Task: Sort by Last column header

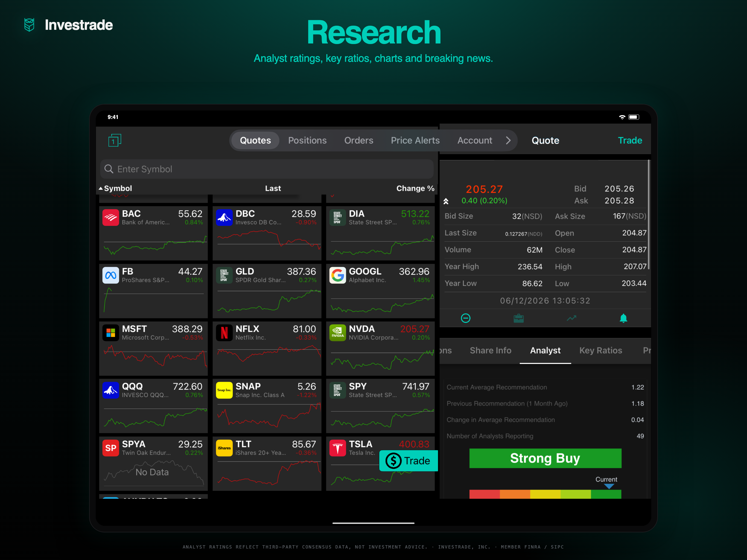Action: [273, 188]
